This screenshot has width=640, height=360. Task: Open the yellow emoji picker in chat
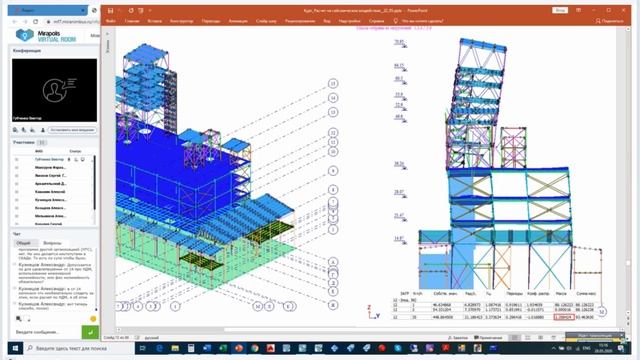(x=93, y=319)
